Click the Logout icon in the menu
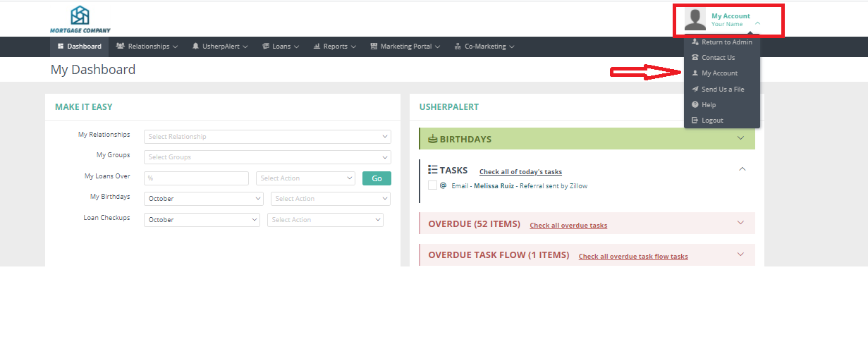This screenshot has height=337, width=868. tap(695, 121)
